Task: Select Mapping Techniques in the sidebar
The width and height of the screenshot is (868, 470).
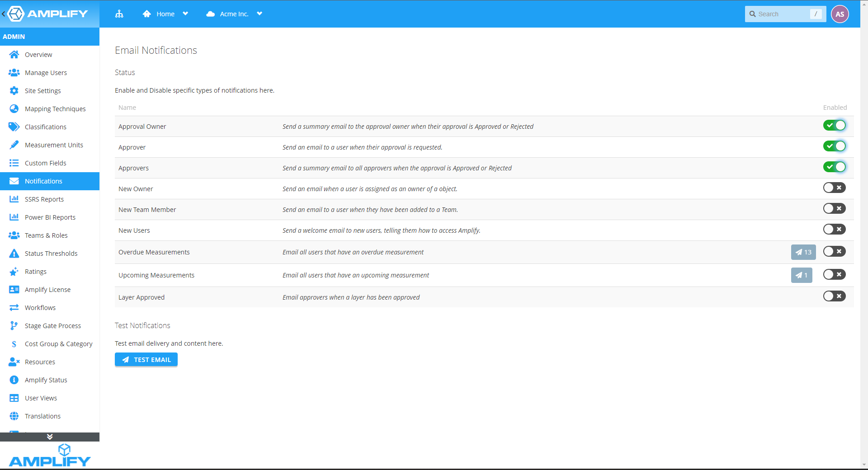Action: (55, 108)
